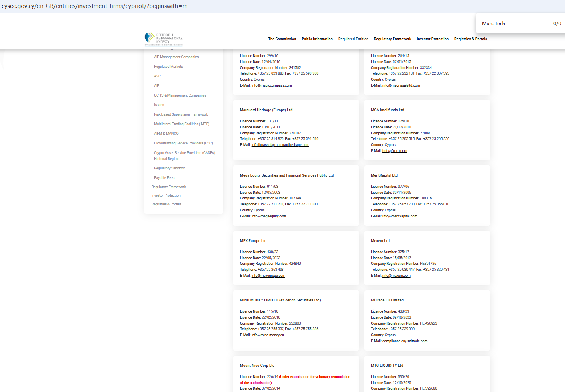Open compliance.eu@mitrade.com email link
The image size is (565, 392).
tap(405, 341)
